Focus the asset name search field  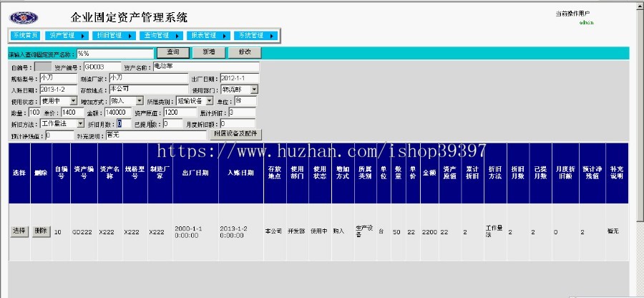115,54
